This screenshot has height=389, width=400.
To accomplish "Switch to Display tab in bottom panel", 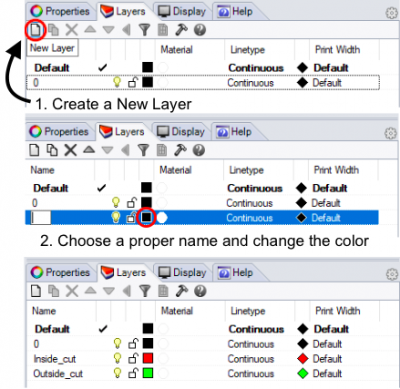I will (182, 272).
